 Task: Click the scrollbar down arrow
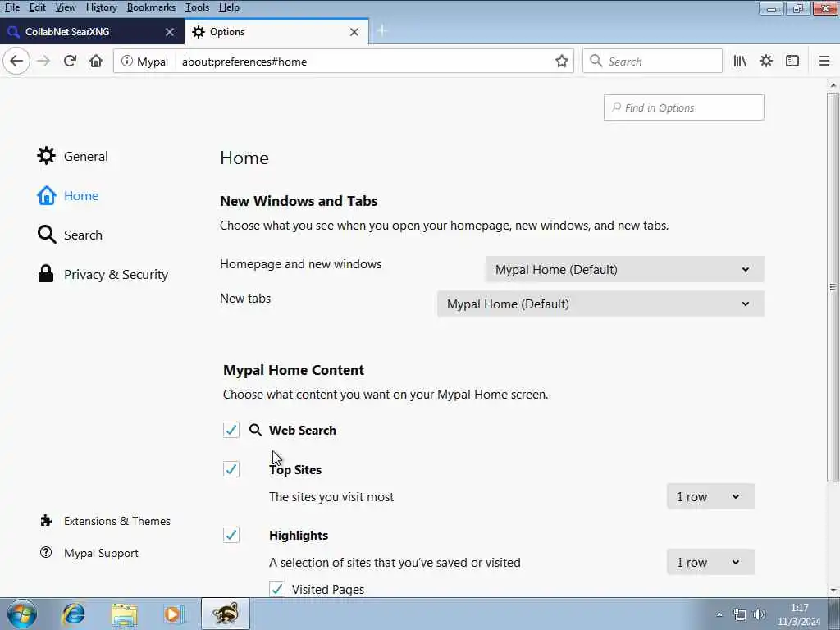pyautogui.click(x=833, y=591)
